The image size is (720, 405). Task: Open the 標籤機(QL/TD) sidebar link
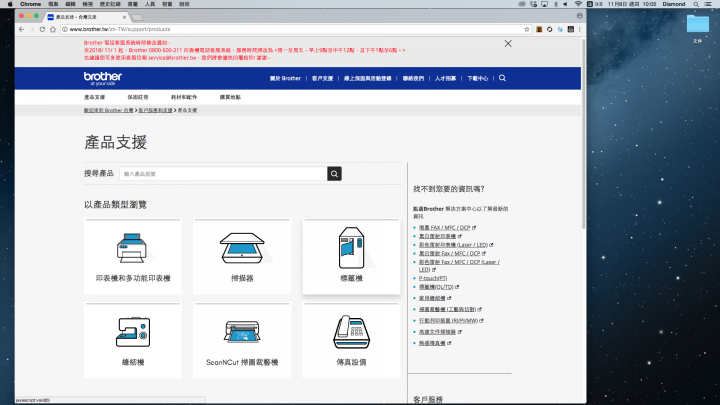(436, 287)
